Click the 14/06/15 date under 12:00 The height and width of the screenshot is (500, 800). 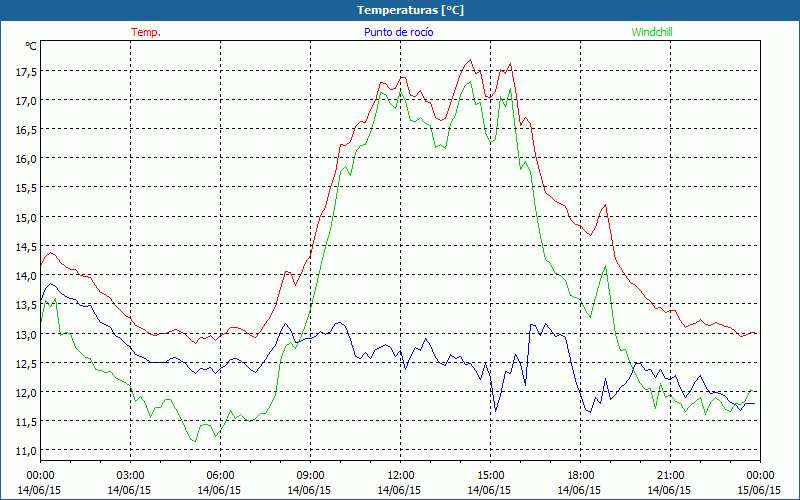pyautogui.click(x=399, y=490)
